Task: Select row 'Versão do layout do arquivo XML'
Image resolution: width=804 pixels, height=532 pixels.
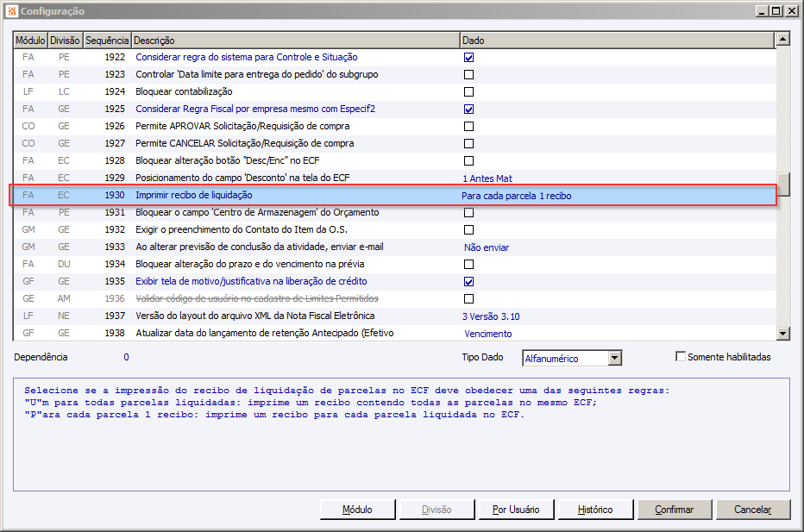Action: (393, 316)
